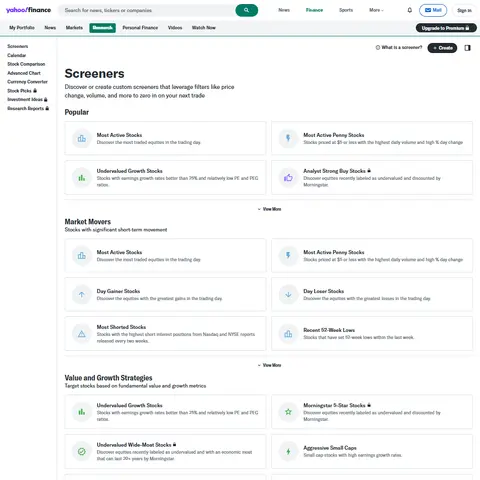480x480 pixels.
Task: Click the Day Loser down-arrow icon
Action: click(288, 295)
